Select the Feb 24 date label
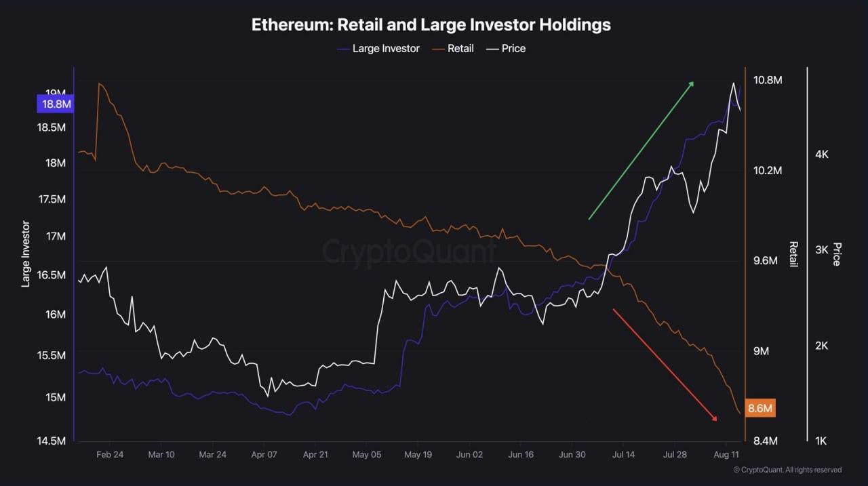 (109, 454)
